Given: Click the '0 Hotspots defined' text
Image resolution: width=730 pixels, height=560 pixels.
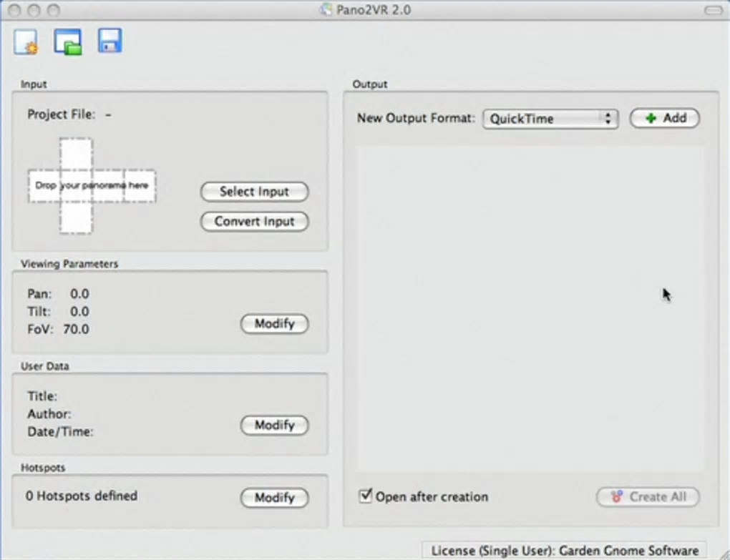Looking at the screenshot, I should (x=82, y=496).
